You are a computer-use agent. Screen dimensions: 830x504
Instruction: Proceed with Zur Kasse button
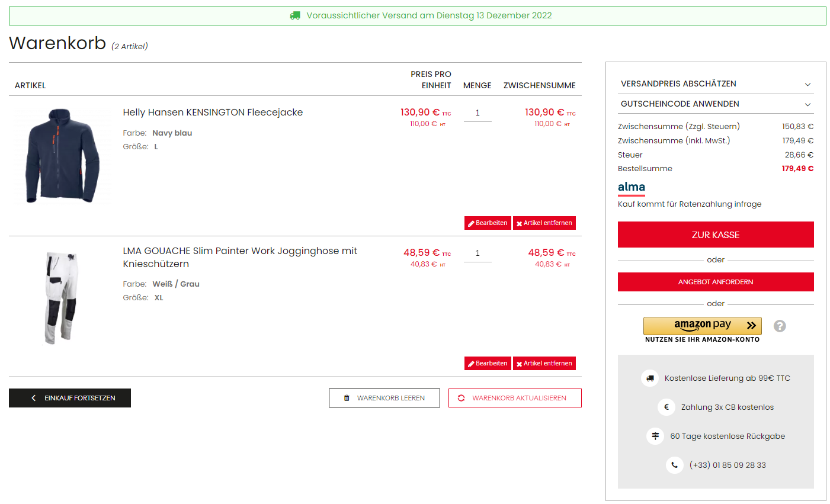(716, 235)
